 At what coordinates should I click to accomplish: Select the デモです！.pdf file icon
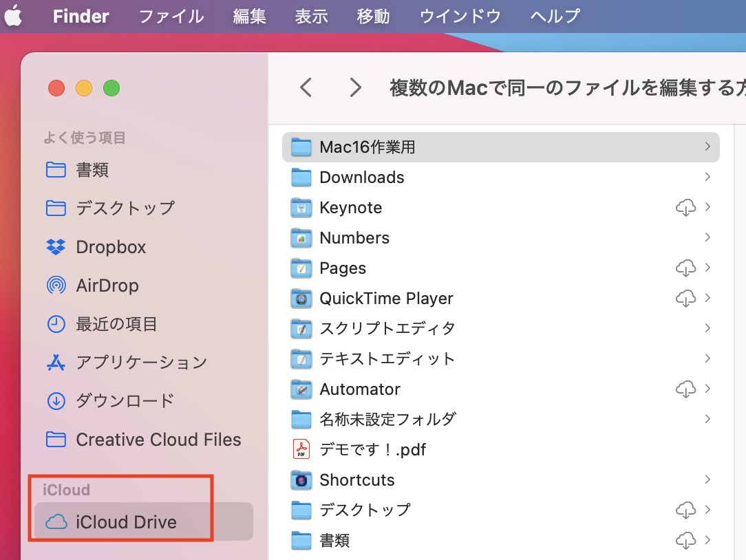[x=301, y=450]
